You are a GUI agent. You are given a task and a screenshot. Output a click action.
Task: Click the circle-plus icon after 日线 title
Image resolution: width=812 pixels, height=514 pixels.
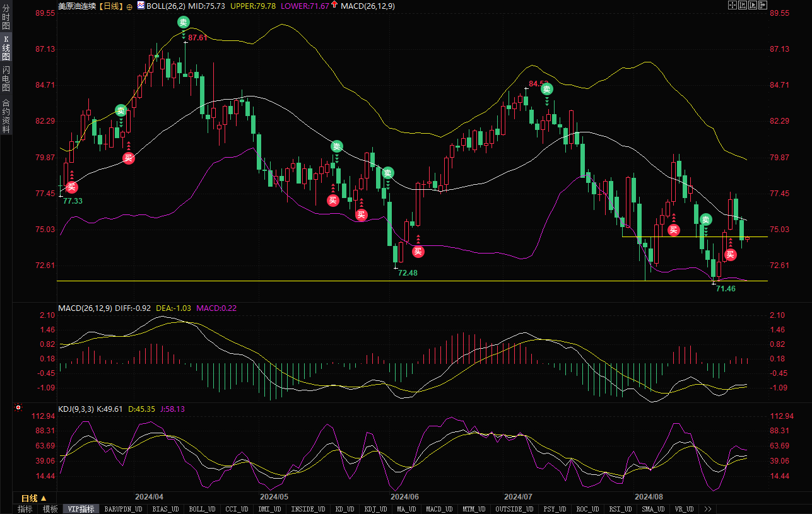point(129,6)
